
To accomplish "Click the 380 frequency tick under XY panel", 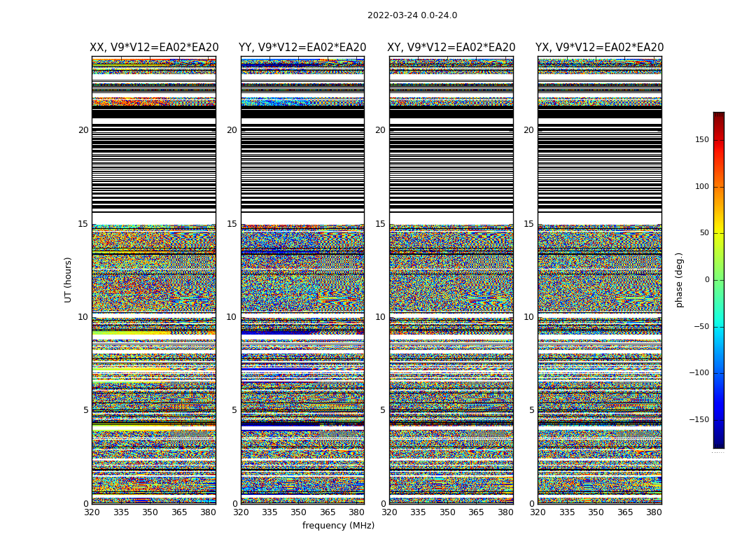I will click(505, 512).
